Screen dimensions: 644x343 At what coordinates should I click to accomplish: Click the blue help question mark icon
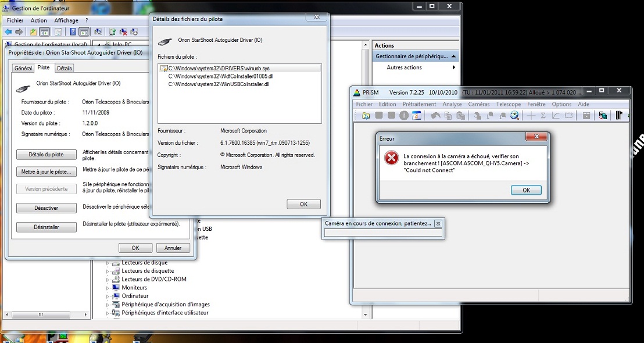coord(73,32)
